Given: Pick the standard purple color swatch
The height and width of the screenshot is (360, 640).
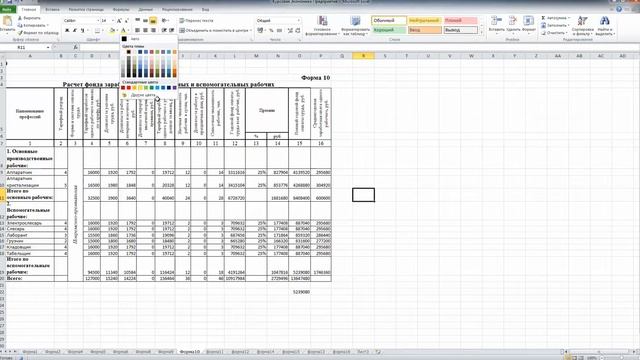Looking at the screenshot, I should (x=174, y=87).
